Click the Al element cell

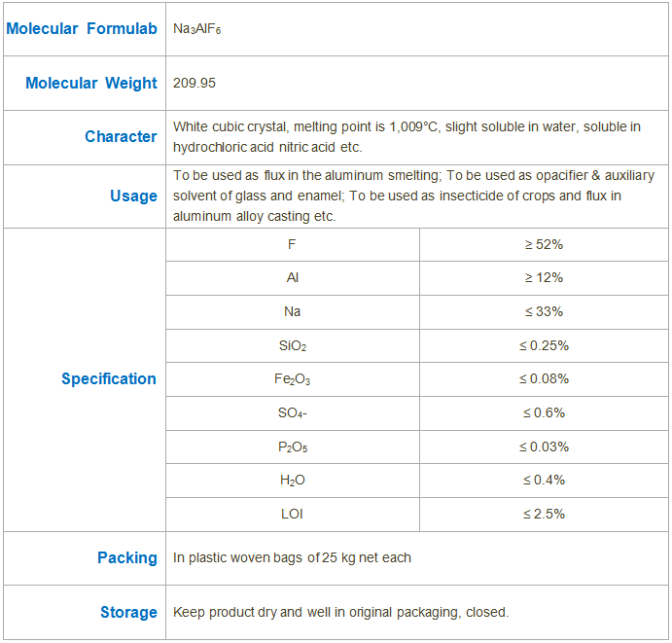tap(293, 278)
